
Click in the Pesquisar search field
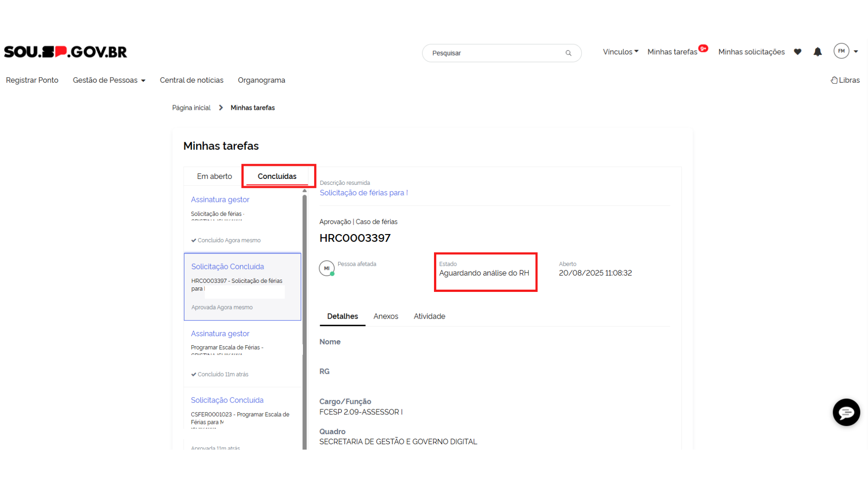coord(493,53)
